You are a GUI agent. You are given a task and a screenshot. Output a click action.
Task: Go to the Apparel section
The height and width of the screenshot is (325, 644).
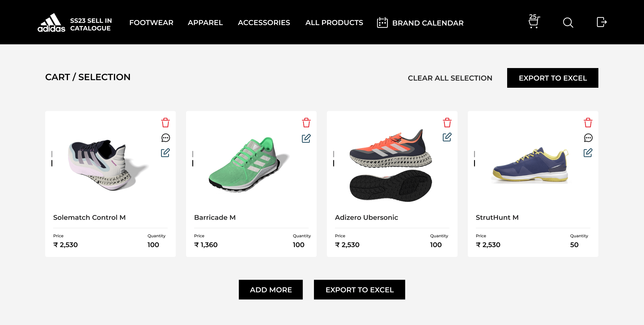205,23
